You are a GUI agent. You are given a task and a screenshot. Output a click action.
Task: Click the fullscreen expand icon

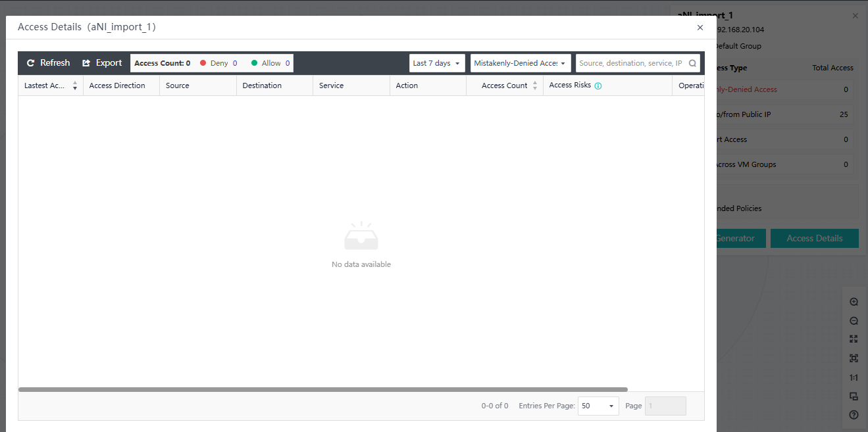(x=854, y=339)
